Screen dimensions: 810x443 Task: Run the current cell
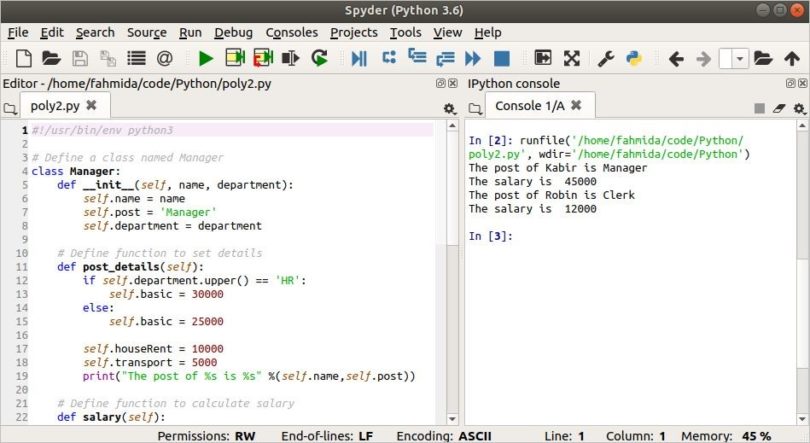(x=235, y=58)
